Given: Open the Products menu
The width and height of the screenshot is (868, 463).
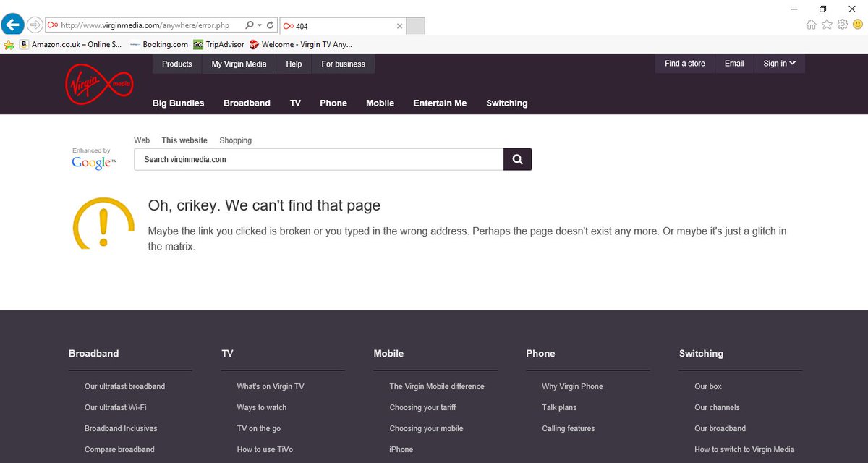Looking at the screenshot, I should (177, 64).
